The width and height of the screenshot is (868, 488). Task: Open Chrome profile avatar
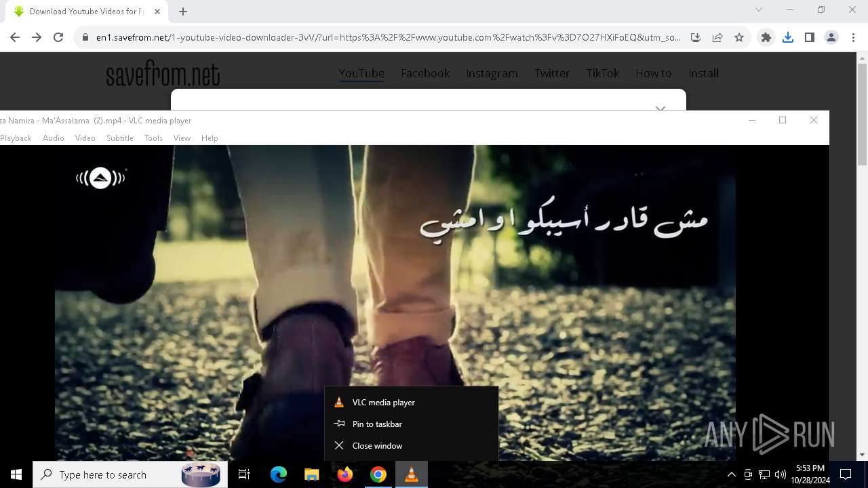click(831, 38)
